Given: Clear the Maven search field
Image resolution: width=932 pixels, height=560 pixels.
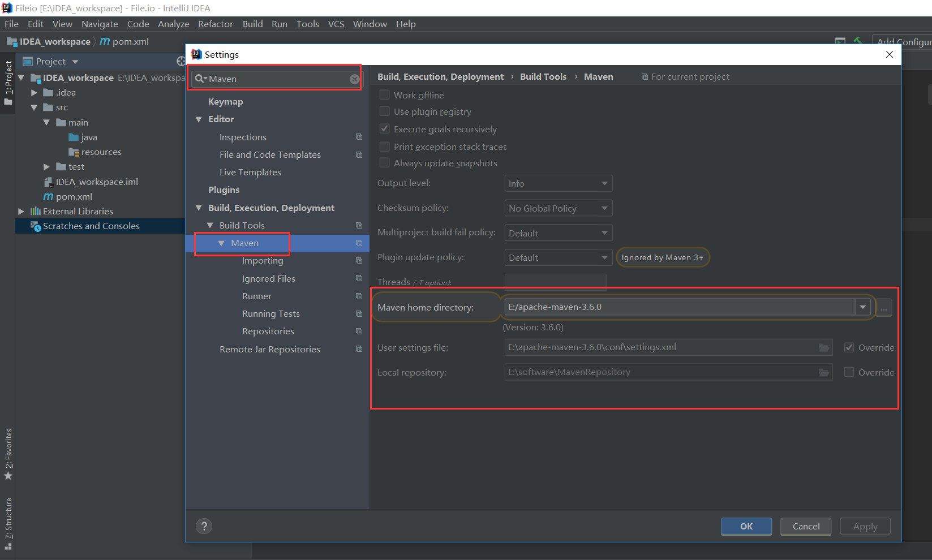Looking at the screenshot, I should pos(354,79).
